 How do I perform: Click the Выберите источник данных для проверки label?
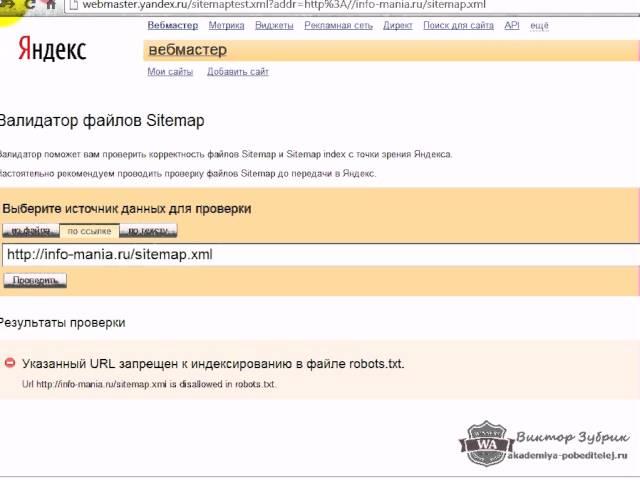click(x=127, y=209)
